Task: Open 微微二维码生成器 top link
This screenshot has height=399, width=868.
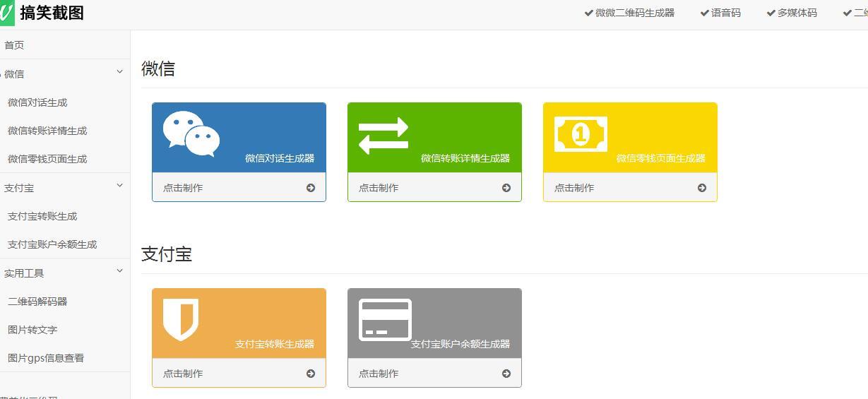Action: pos(635,13)
